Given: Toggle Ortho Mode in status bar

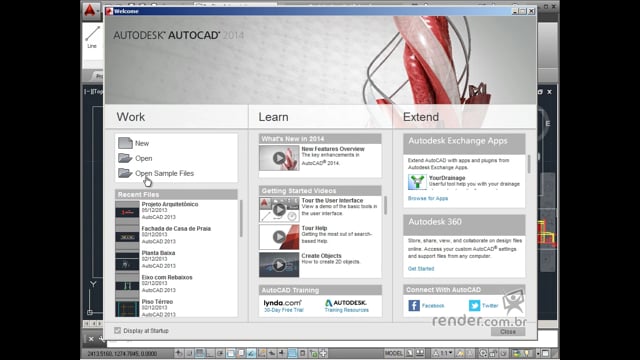Looking at the screenshot, I should point(210,353).
